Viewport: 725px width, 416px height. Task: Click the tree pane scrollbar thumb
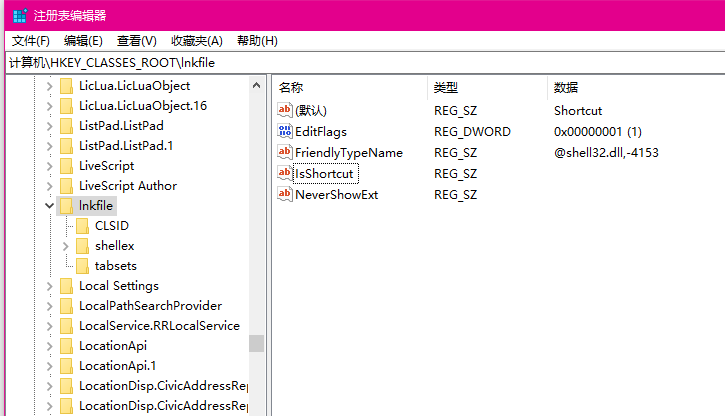[257, 343]
